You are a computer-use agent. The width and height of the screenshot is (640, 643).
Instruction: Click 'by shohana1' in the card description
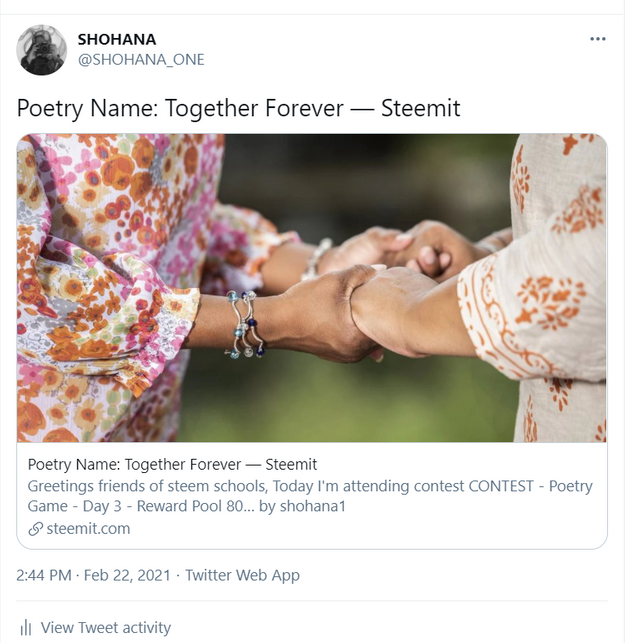[303, 506]
